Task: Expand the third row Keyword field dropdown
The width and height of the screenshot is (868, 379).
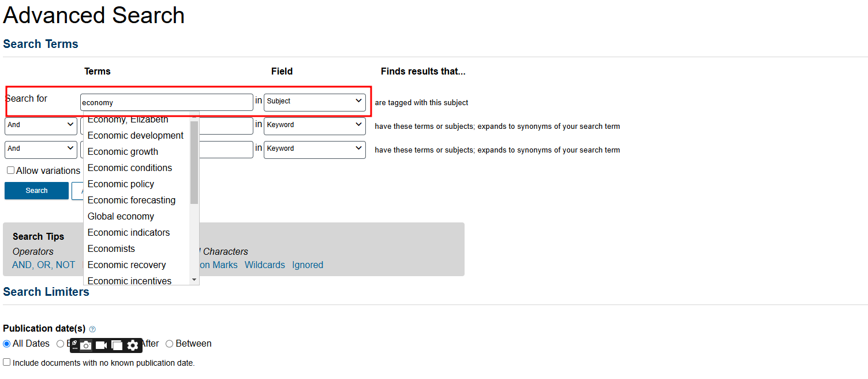Action: [x=315, y=149]
